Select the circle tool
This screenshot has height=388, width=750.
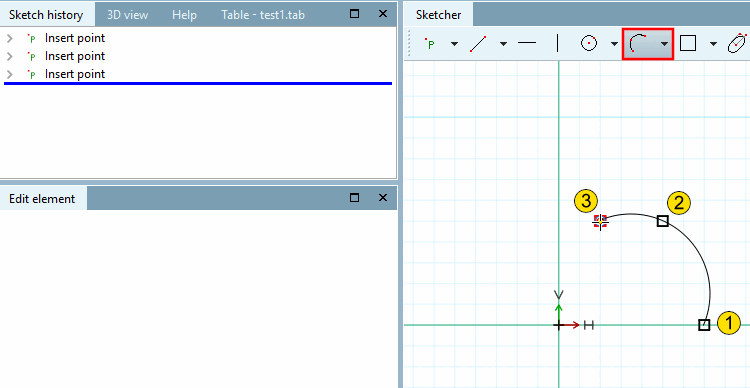(589, 44)
